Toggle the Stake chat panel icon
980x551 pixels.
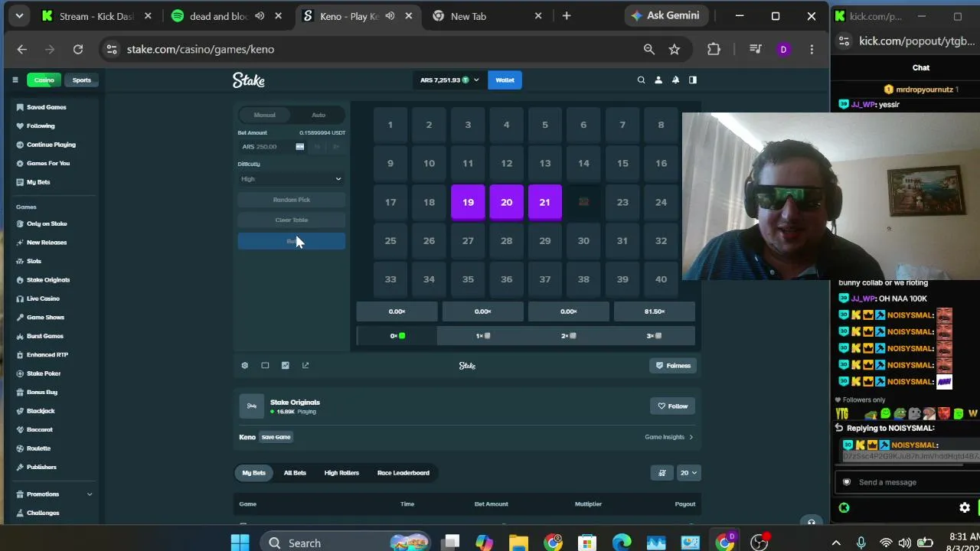tap(693, 80)
